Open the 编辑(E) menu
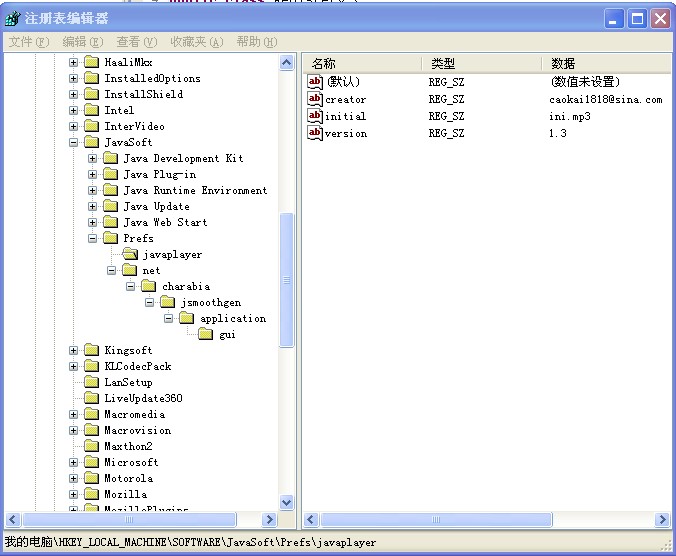 point(82,42)
